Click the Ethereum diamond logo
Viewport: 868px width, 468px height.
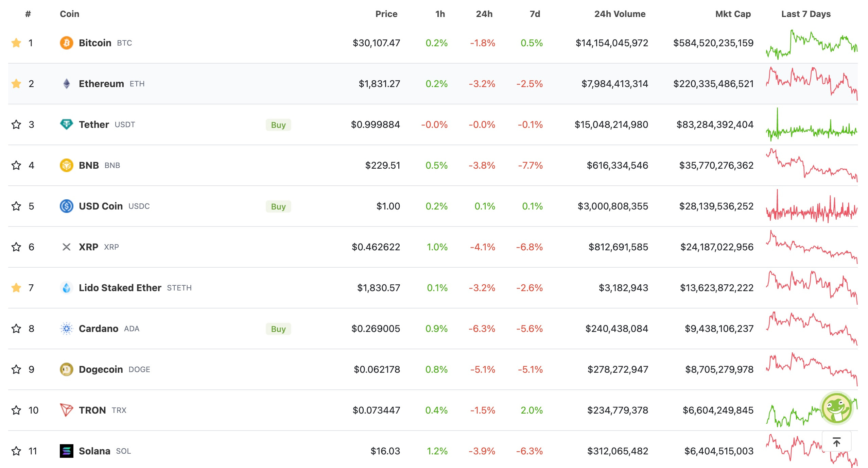(x=67, y=84)
